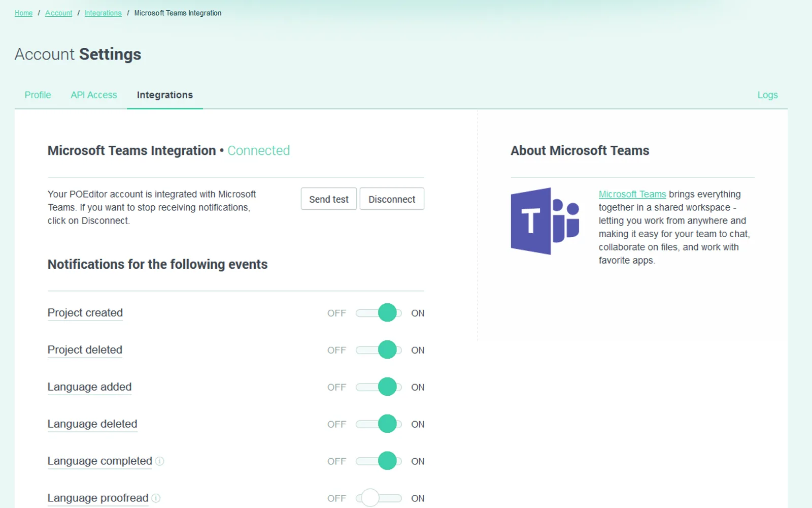
Task: Click the Language deleted event label
Action: 92,424
